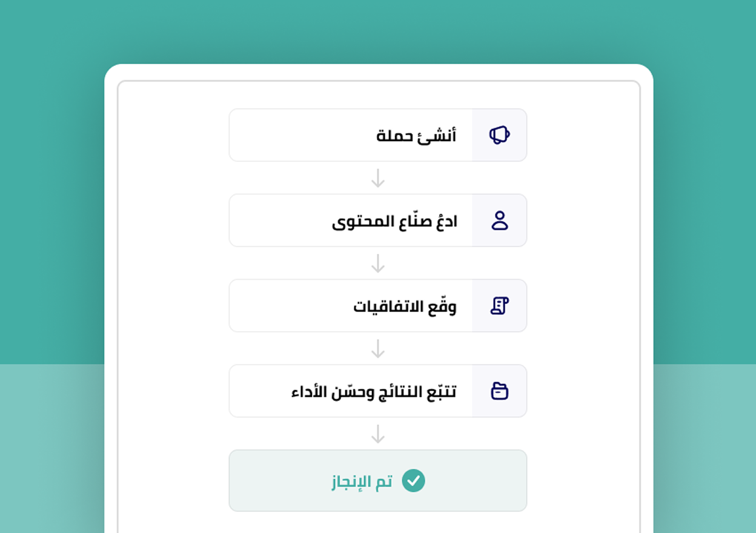Screen dimensions: 756x533
Task: Click the arrow below the invite creators step
Action: click(x=378, y=263)
